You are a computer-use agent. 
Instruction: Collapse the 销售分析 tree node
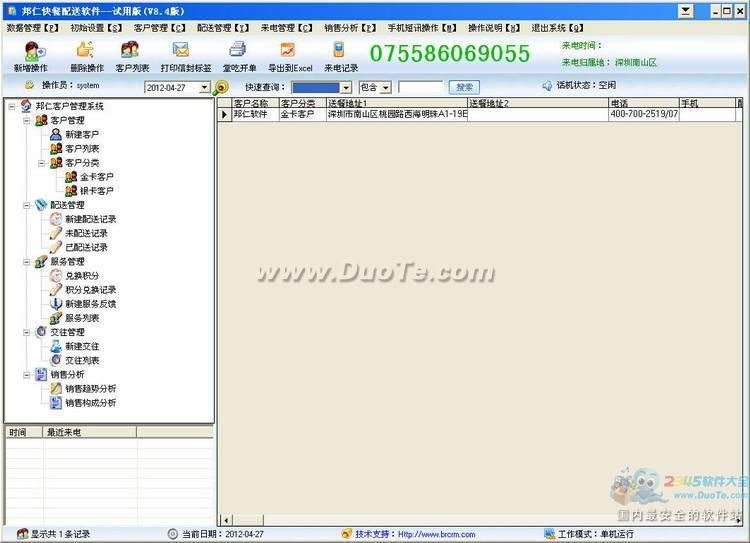(27, 375)
